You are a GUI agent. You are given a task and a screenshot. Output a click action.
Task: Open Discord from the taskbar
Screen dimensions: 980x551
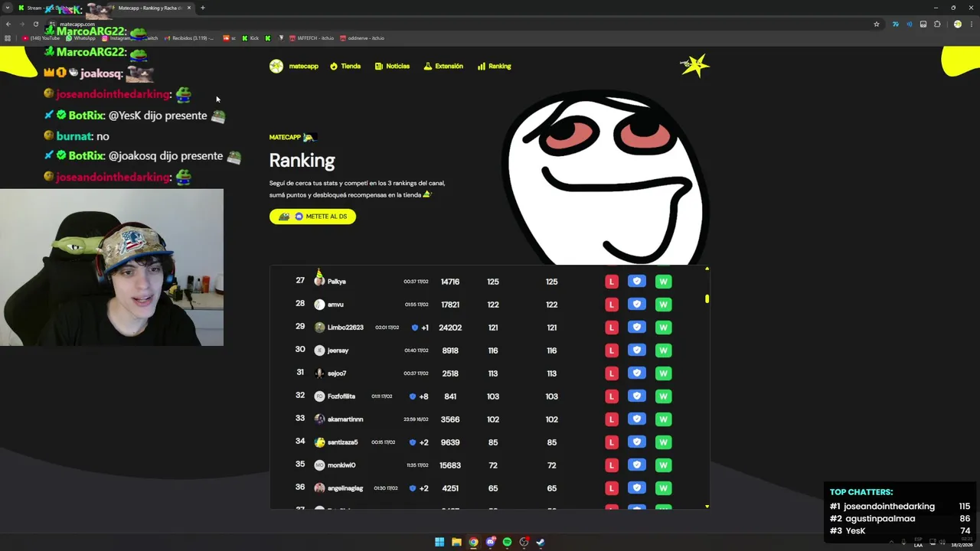pyautogui.click(x=490, y=542)
